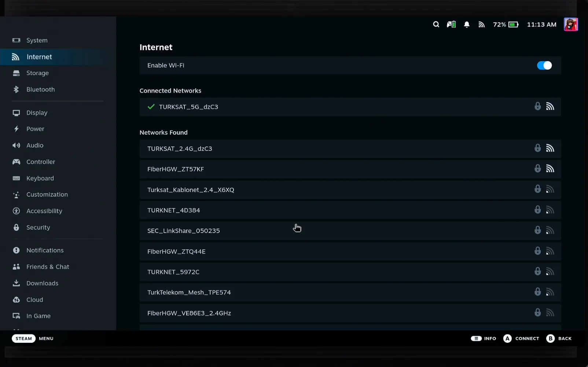
Task: Click the controller battery status icon
Action: tap(451, 25)
